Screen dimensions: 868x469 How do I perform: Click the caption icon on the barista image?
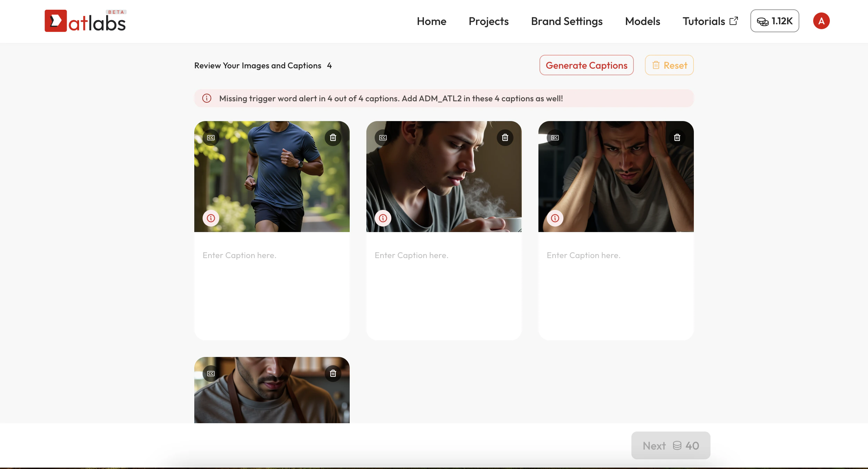coord(211,374)
